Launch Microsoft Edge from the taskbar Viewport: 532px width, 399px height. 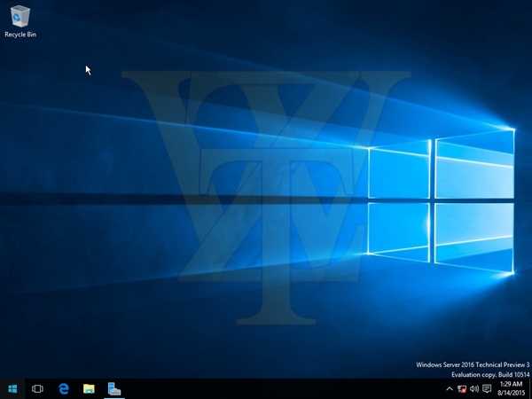click(63, 389)
